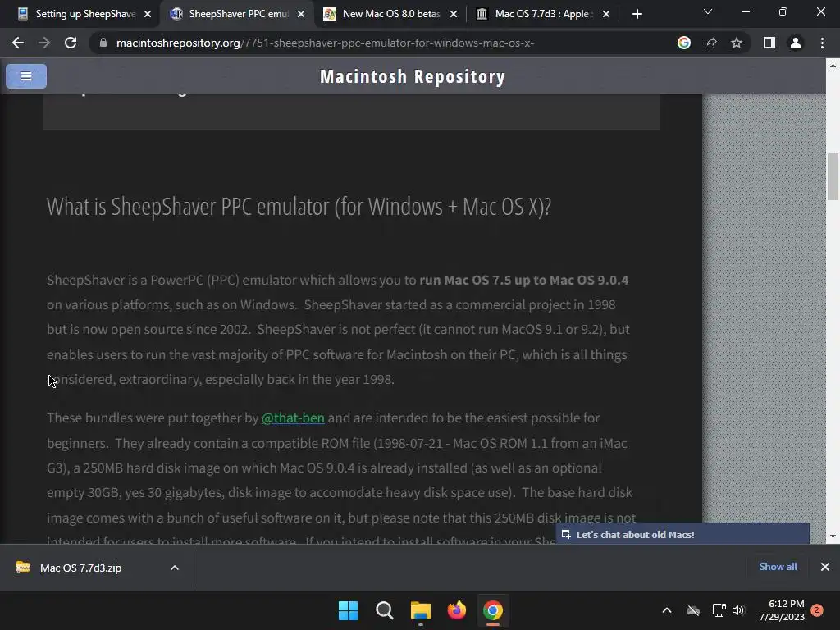Go forward to the next page
This screenshot has height=630, width=840.
pyautogui.click(x=44, y=43)
